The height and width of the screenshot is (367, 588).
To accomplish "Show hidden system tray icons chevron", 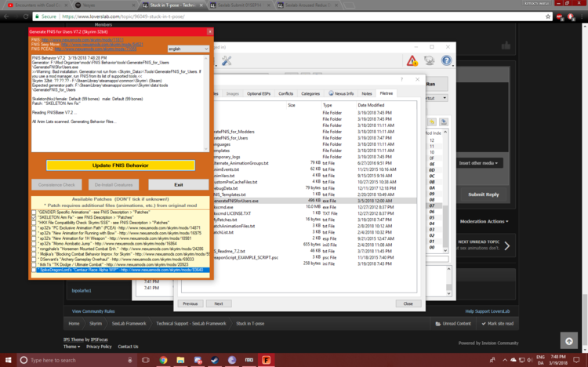I will [504, 360].
